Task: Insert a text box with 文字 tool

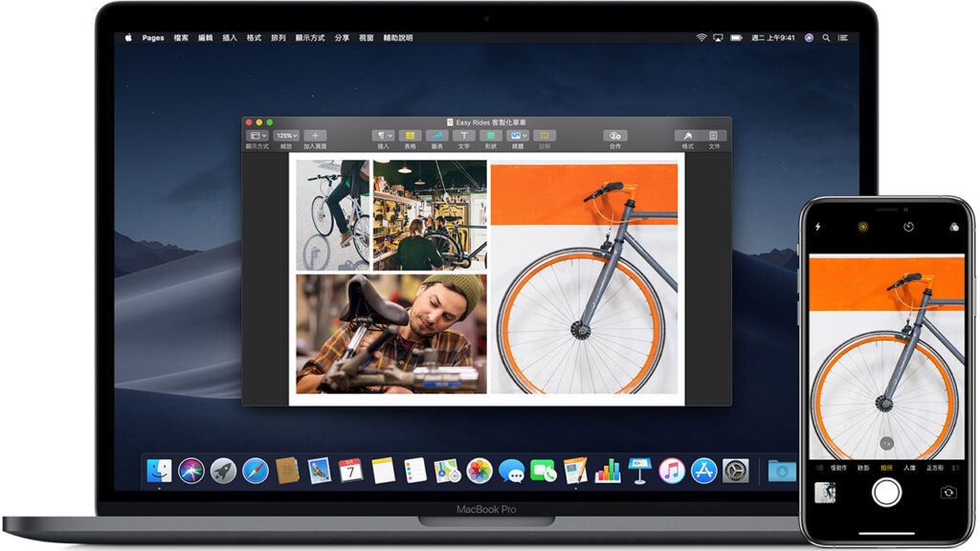Action: 463,136
